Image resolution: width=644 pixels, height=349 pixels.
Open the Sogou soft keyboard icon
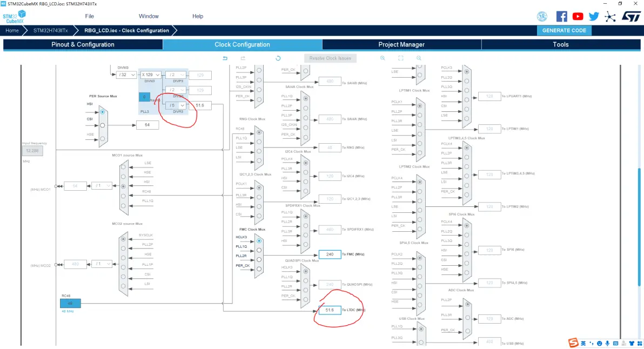click(615, 343)
